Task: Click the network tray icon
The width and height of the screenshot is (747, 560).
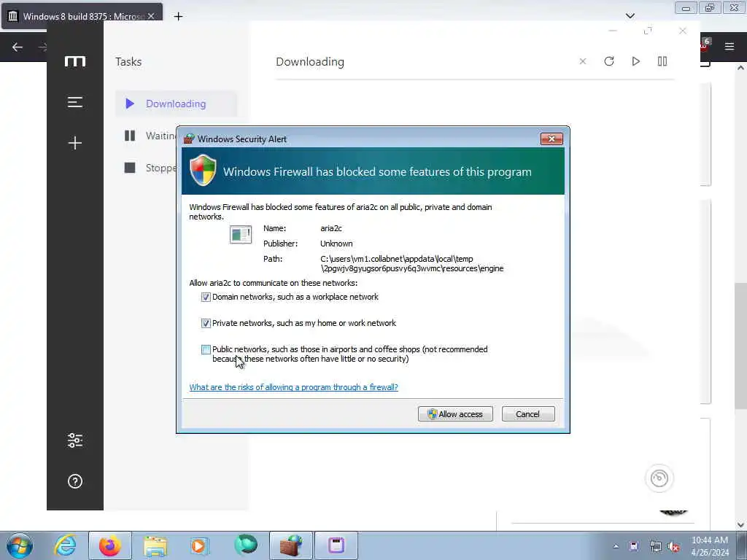Action: pos(656,547)
